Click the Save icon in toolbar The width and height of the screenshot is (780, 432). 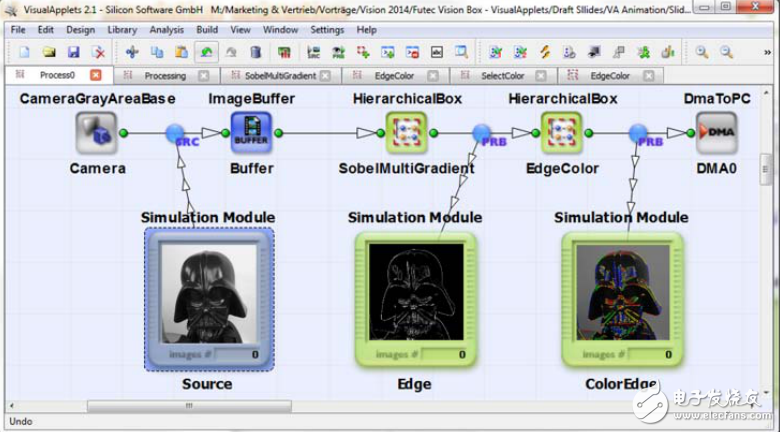coord(73,52)
